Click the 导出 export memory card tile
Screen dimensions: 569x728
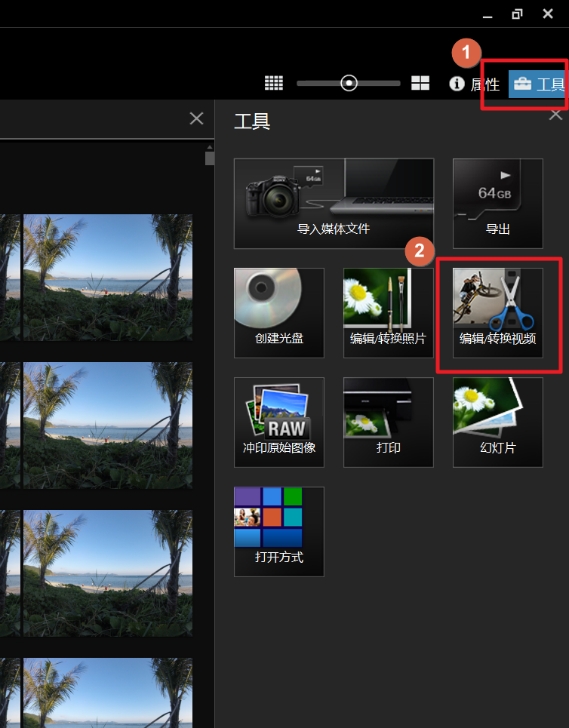[x=497, y=204]
